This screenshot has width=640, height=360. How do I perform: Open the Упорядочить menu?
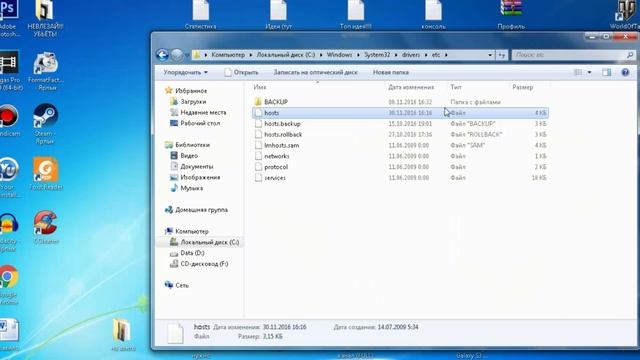(186, 72)
